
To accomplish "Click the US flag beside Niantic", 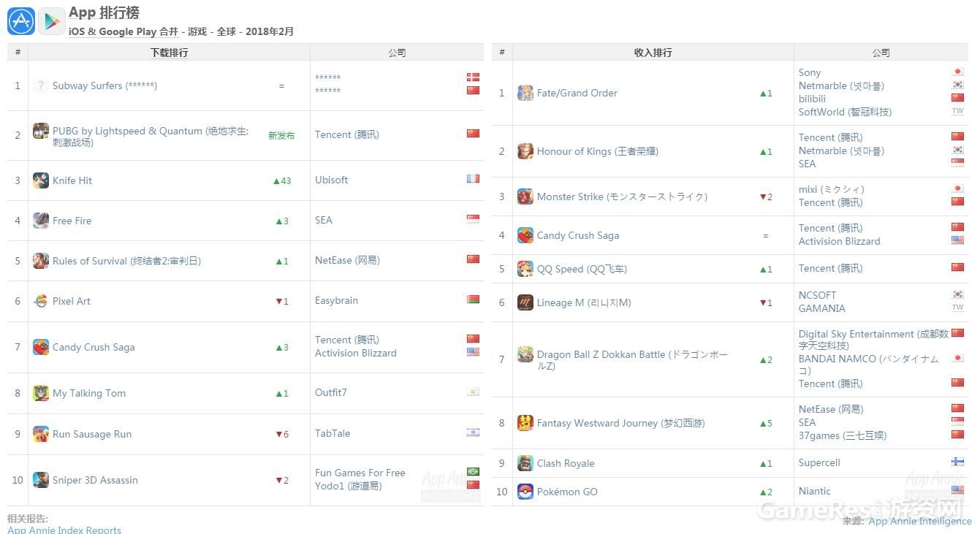I will [957, 490].
